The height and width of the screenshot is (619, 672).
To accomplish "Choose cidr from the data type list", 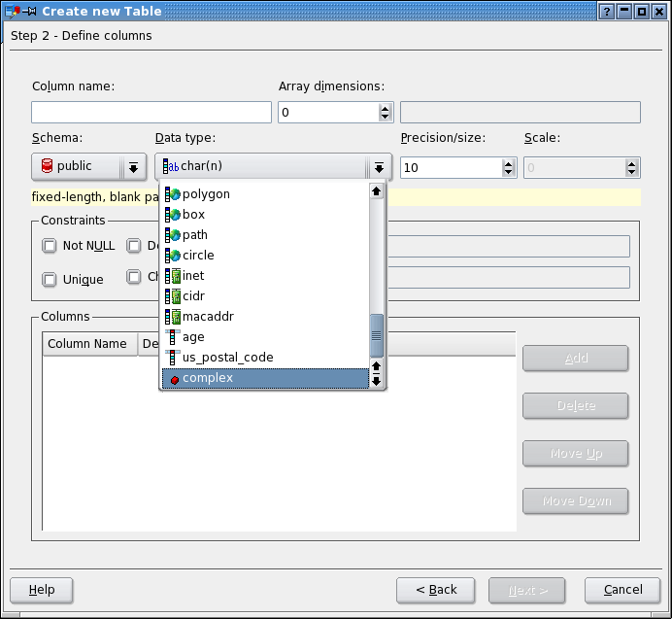I will (x=193, y=296).
